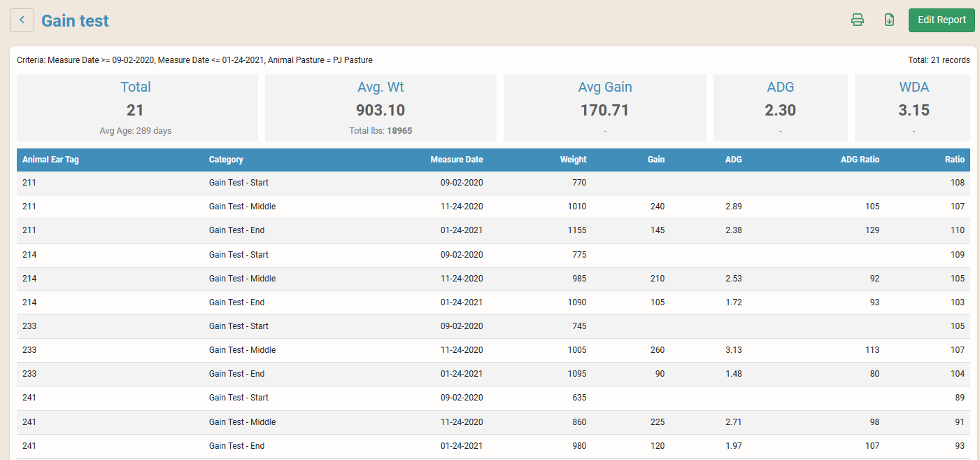Download the report as a file
980x460 pixels.
pyautogui.click(x=889, y=20)
